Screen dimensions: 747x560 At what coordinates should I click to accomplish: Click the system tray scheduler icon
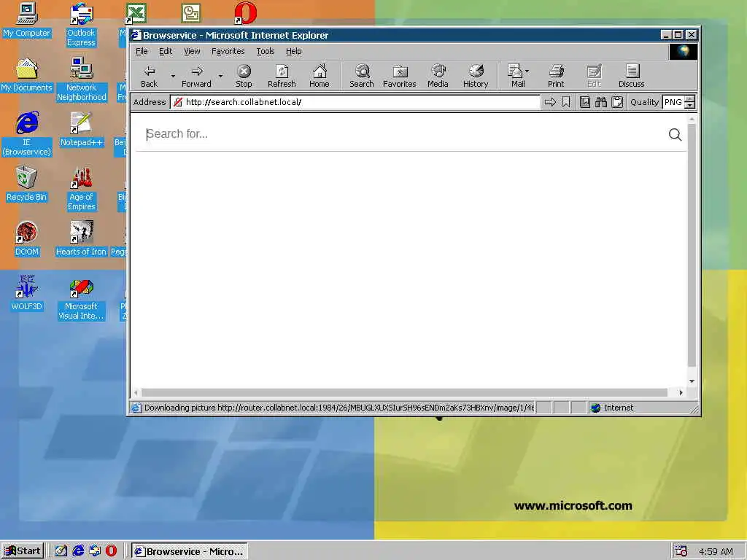(x=681, y=551)
